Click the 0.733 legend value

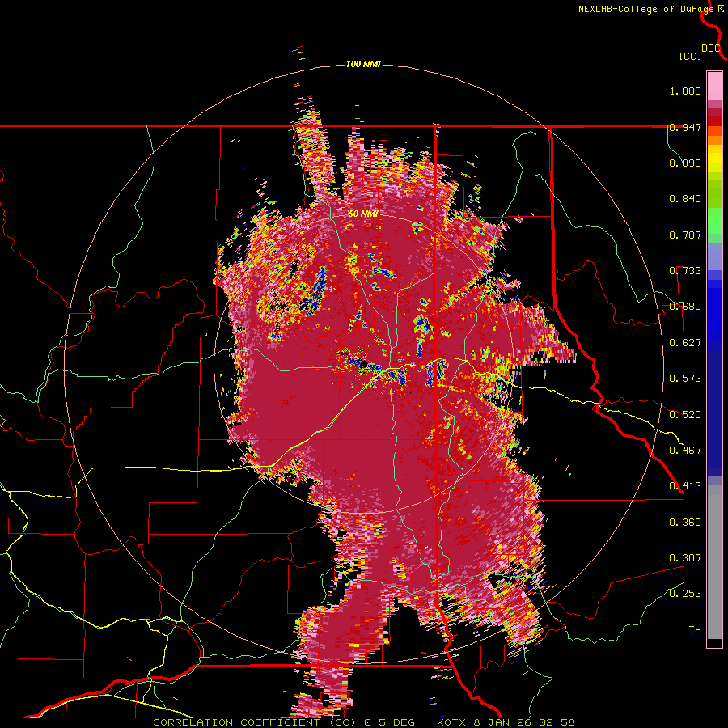[685, 271]
